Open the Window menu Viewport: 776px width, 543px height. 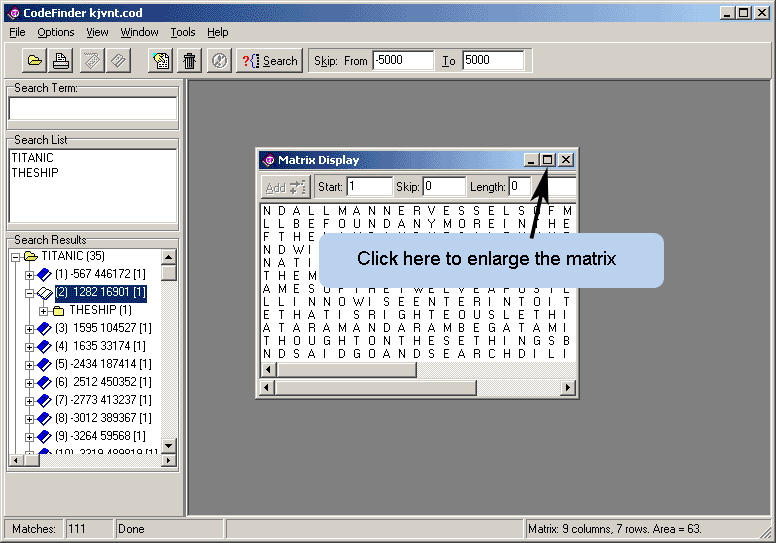click(139, 32)
